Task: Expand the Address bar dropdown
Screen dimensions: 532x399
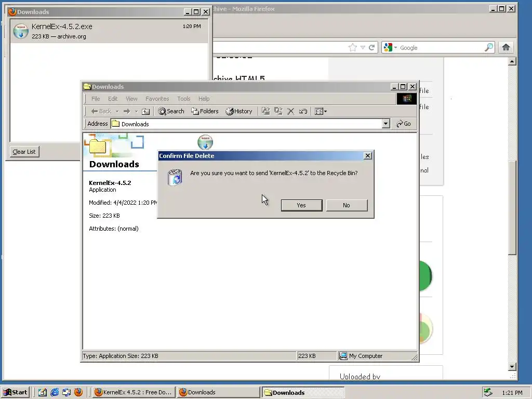Action: pyautogui.click(x=386, y=124)
